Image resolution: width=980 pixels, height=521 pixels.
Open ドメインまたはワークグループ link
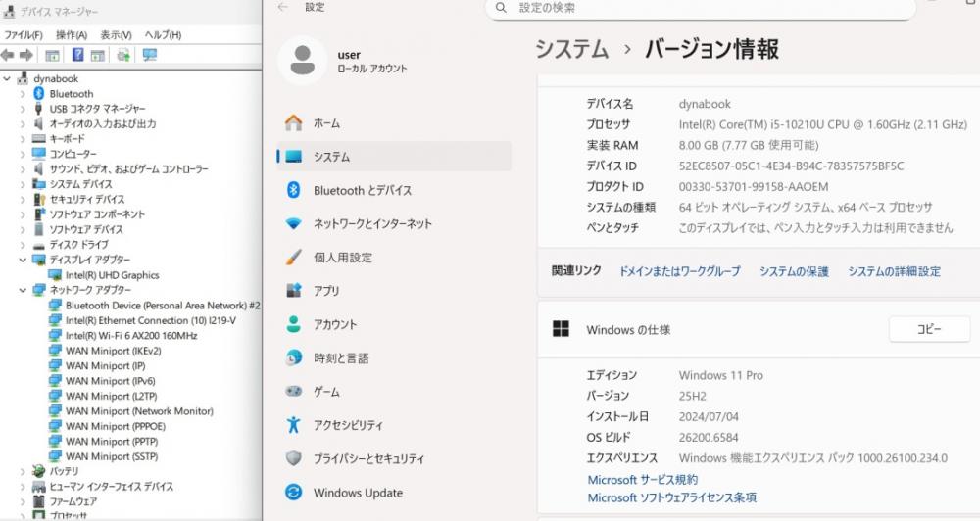click(679, 271)
